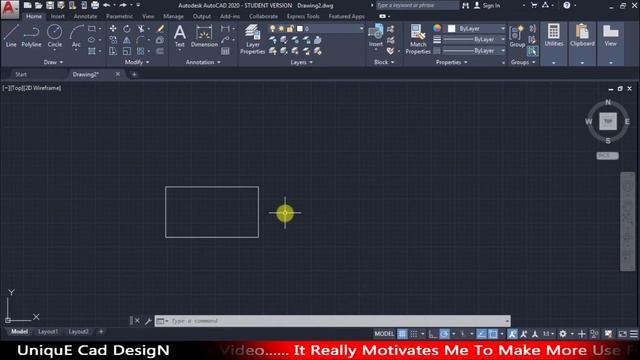Click the Undo arrow icon
This screenshot has width=640, height=360.
(x=107, y=5)
